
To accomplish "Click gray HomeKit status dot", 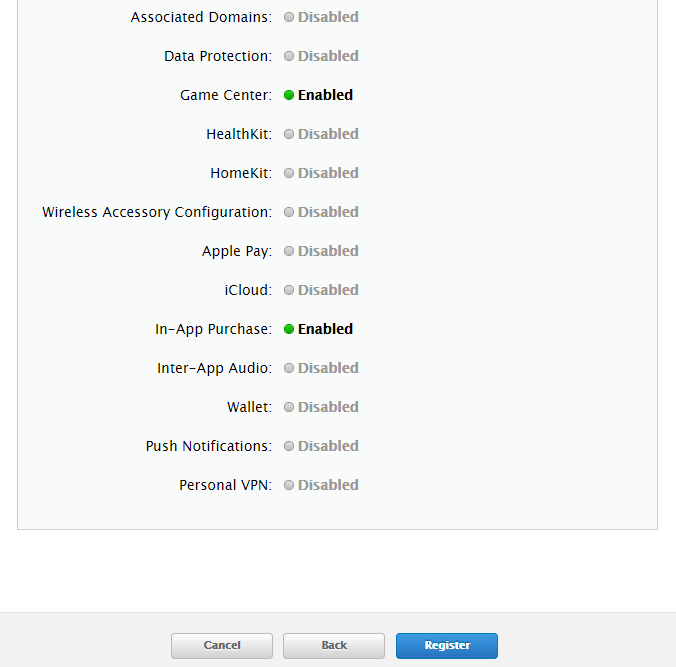I will [289, 173].
